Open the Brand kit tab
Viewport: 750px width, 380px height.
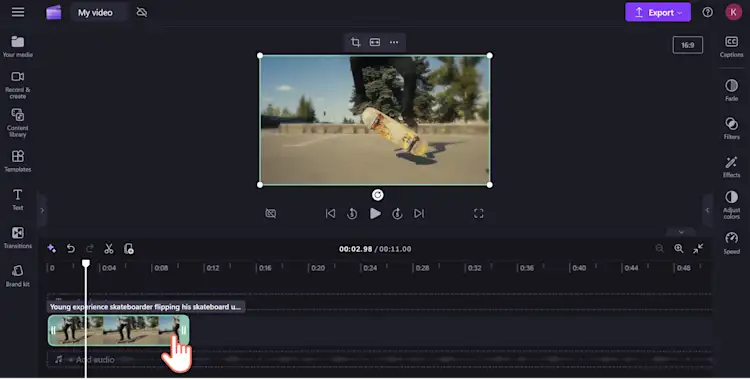(x=18, y=276)
